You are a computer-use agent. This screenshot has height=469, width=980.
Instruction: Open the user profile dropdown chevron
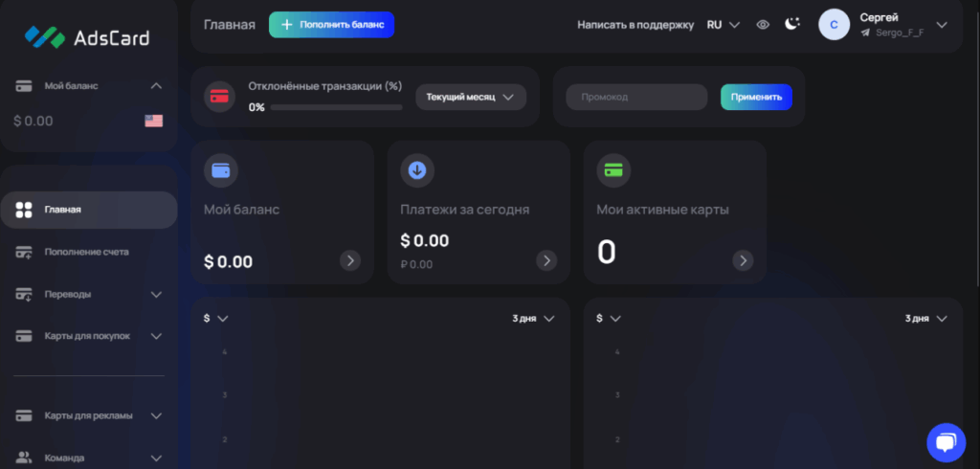pyautogui.click(x=942, y=25)
